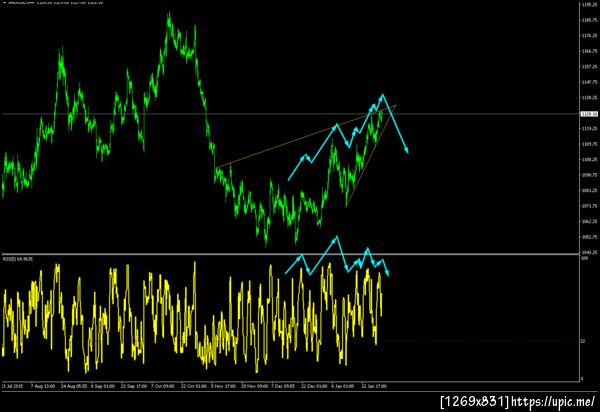The height and width of the screenshot is (412, 600).
Task: Click the 22 Jan time axis label
Action: (374, 386)
